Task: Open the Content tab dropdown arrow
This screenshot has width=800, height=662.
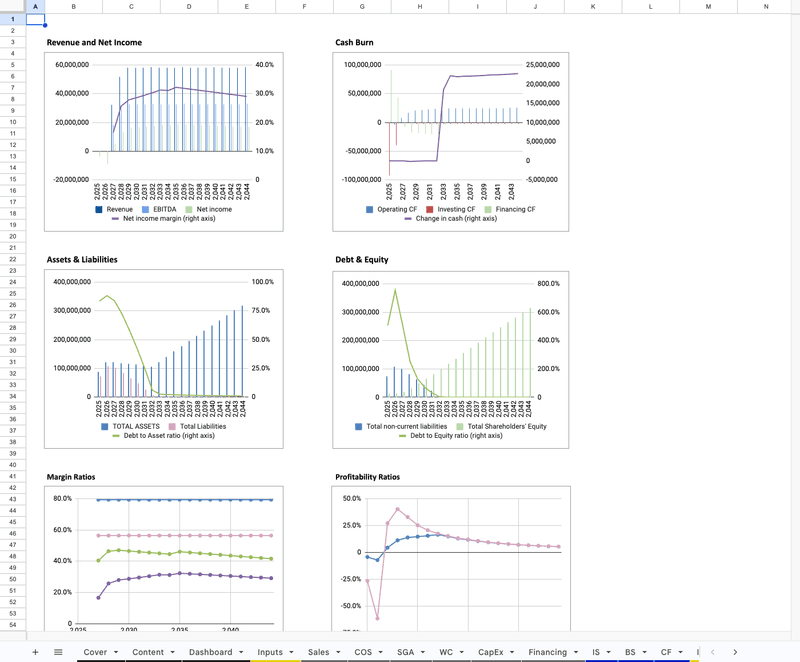Action: pyautogui.click(x=172, y=652)
